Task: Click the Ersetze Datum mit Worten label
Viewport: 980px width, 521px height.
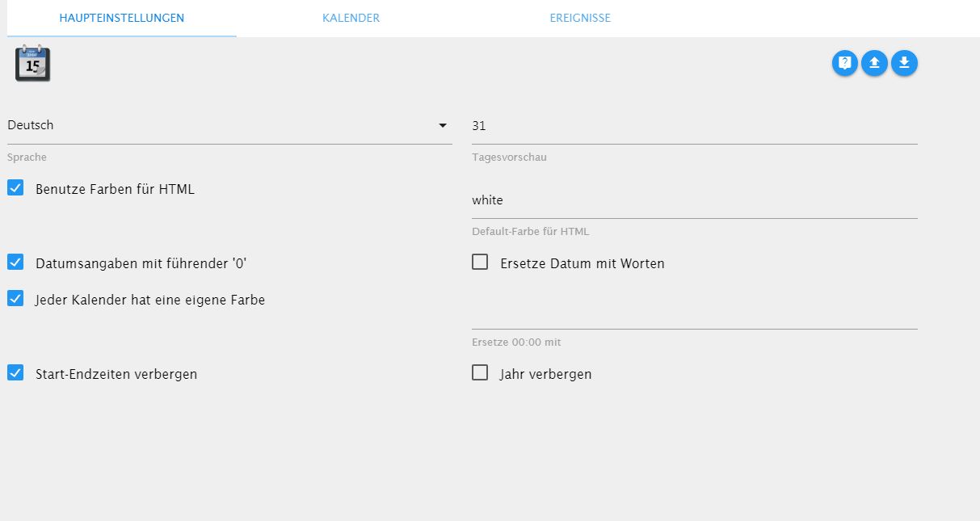Action: pyautogui.click(x=583, y=264)
